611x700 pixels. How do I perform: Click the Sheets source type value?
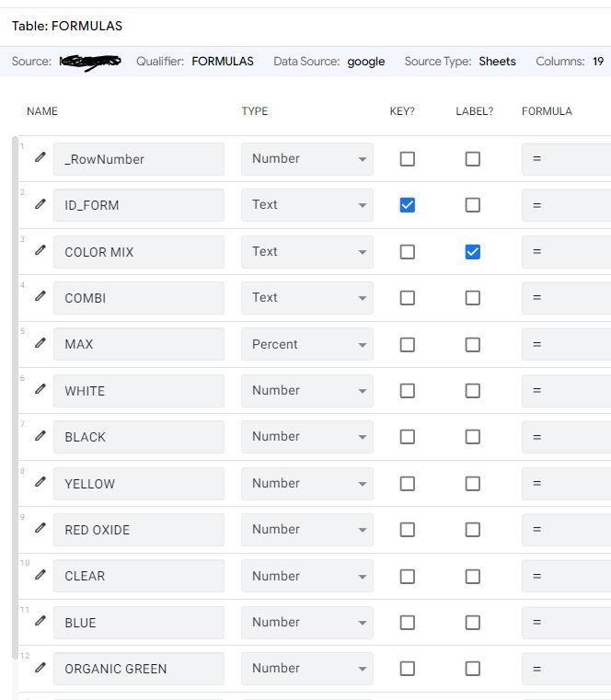pos(497,61)
